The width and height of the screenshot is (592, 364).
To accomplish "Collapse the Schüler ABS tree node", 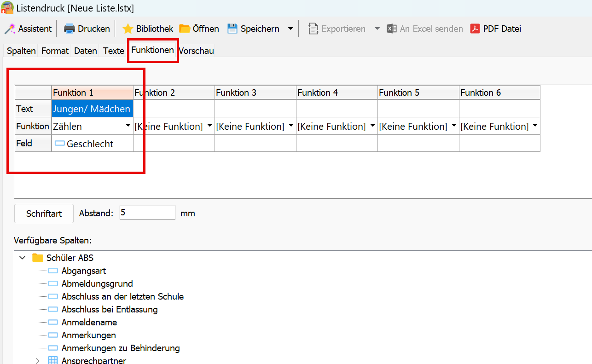I will point(22,258).
